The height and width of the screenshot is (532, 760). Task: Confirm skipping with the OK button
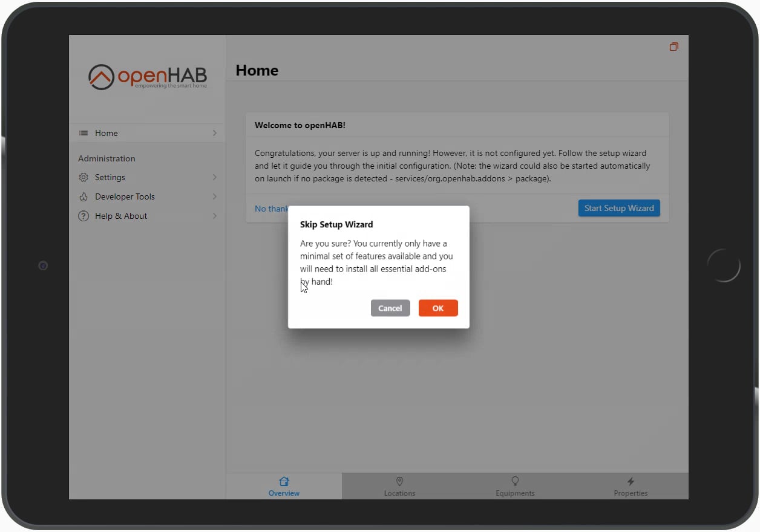438,308
